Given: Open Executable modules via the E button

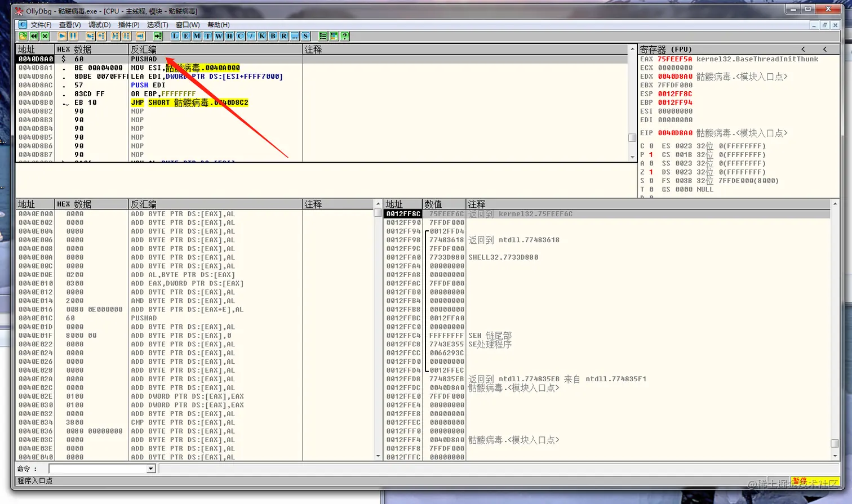Looking at the screenshot, I should [186, 36].
